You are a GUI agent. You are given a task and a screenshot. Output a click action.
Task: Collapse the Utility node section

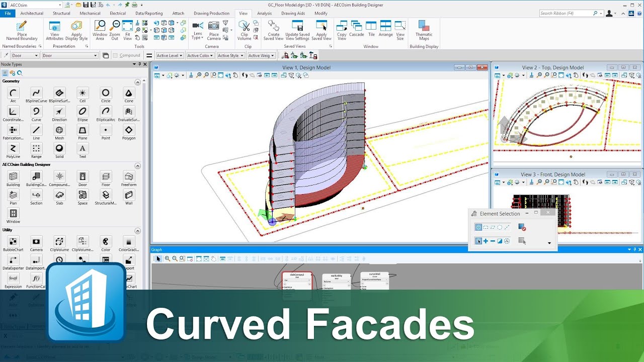137,230
